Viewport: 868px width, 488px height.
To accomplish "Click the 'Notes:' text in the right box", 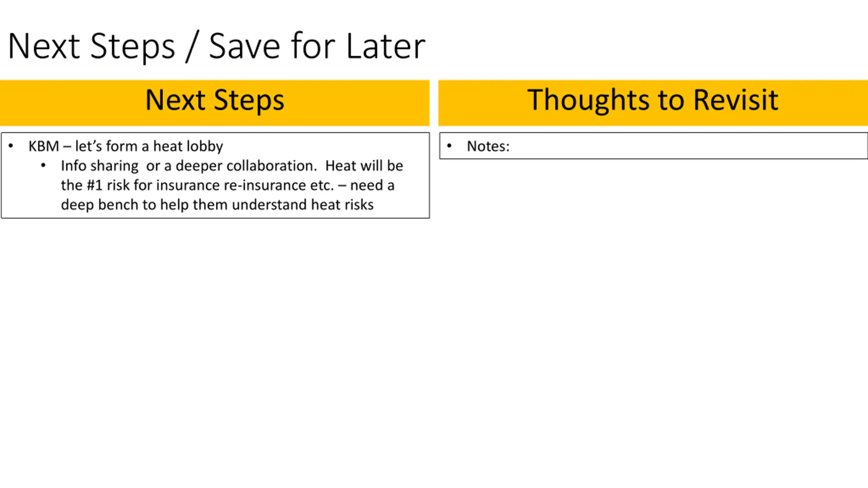I will tap(488, 146).
